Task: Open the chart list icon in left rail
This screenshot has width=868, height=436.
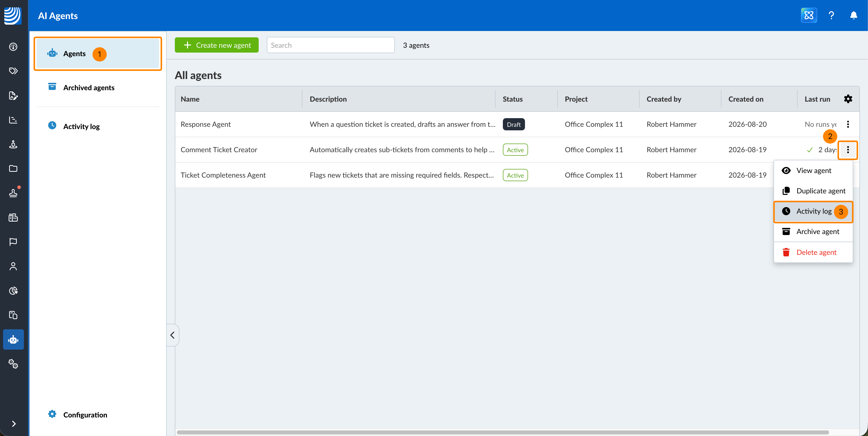Action: (x=13, y=120)
